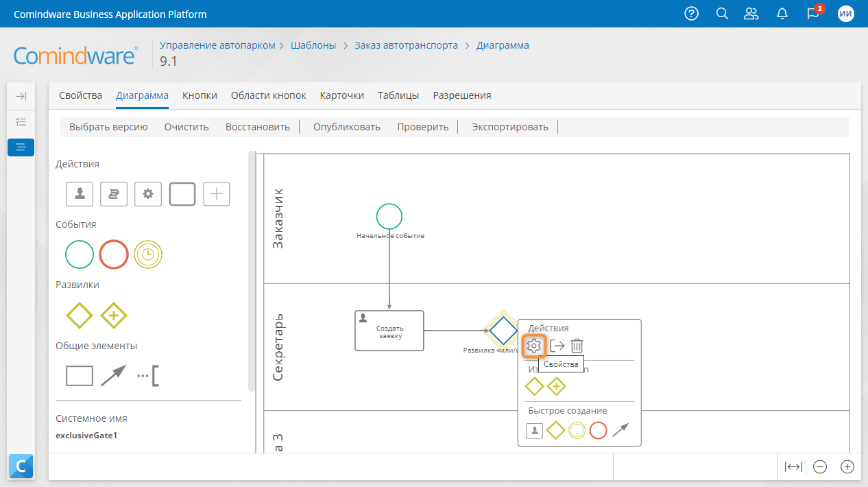The width and height of the screenshot is (868, 487).
Task: Open the users group icon in header
Action: 751,14
